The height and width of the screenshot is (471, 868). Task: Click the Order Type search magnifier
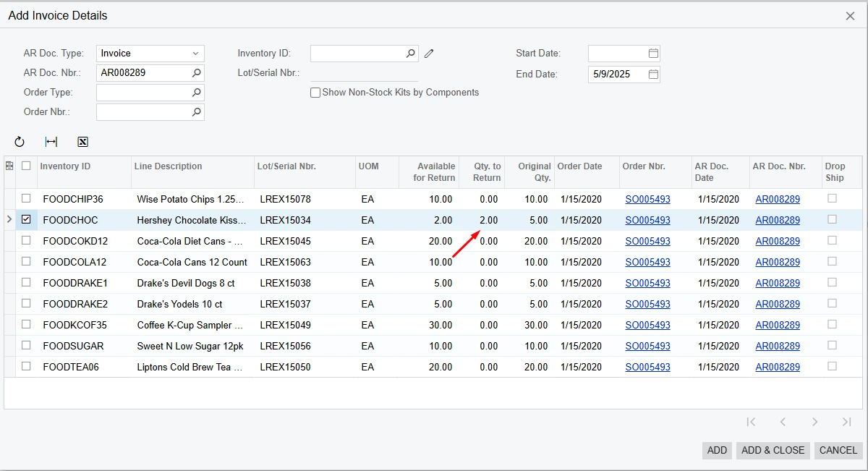click(x=195, y=92)
